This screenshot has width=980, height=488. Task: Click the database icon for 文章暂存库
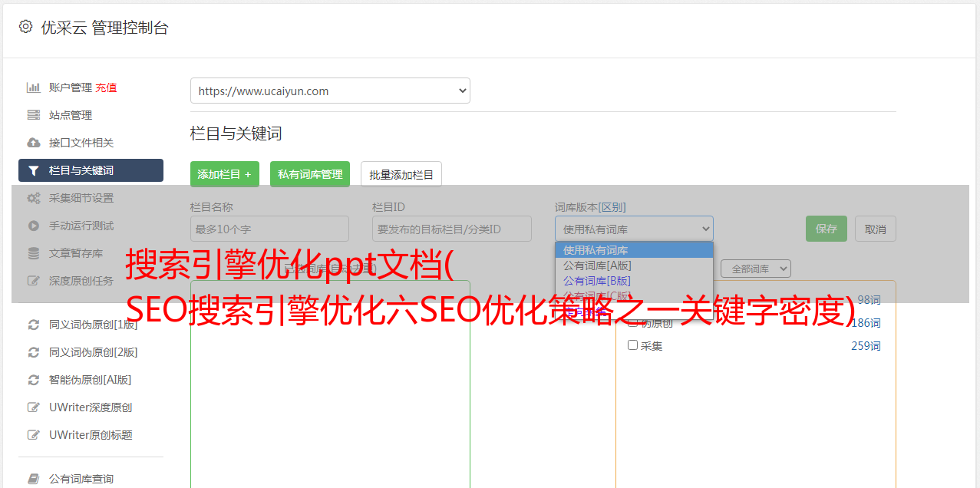pyautogui.click(x=34, y=253)
